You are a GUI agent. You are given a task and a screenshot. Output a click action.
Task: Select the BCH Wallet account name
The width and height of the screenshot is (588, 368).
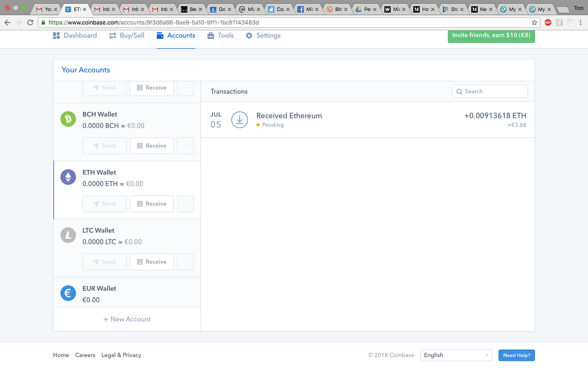click(x=100, y=114)
